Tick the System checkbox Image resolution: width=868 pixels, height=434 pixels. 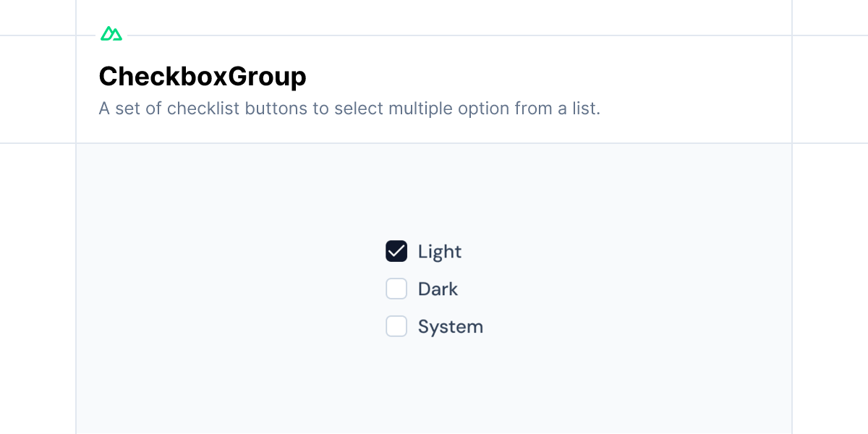[x=396, y=326]
